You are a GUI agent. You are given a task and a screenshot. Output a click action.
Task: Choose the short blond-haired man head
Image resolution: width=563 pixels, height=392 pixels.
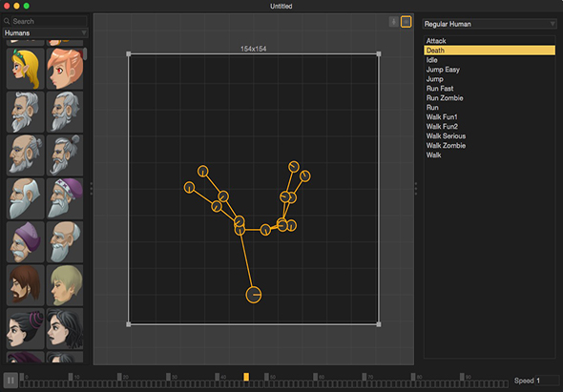pos(65,285)
